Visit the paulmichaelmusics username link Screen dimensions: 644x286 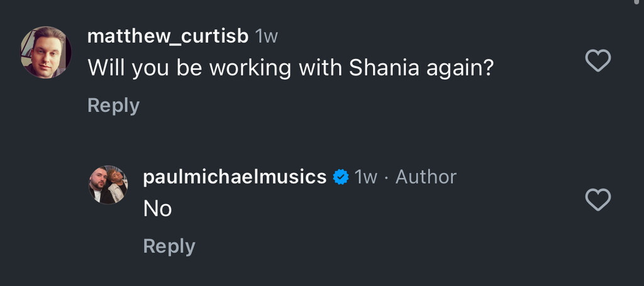pos(235,177)
